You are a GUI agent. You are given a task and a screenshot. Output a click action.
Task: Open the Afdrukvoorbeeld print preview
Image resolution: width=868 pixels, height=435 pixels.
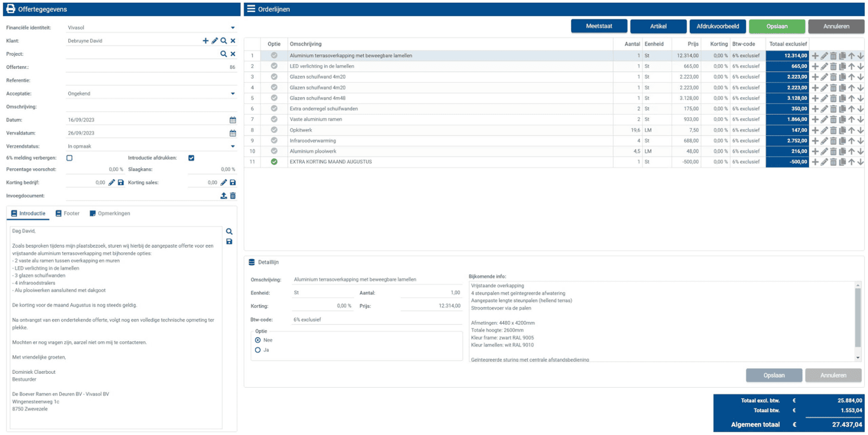[x=717, y=26]
